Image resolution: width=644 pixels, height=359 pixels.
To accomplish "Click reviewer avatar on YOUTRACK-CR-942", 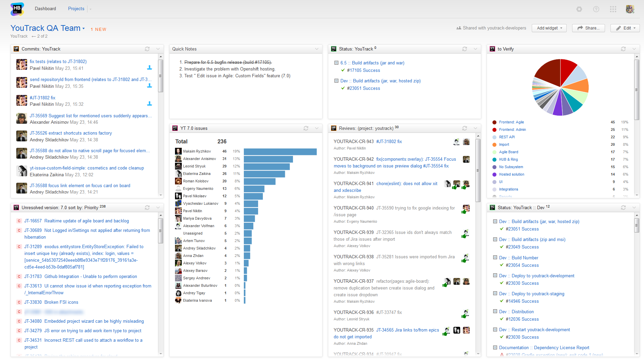I will [466, 159].
